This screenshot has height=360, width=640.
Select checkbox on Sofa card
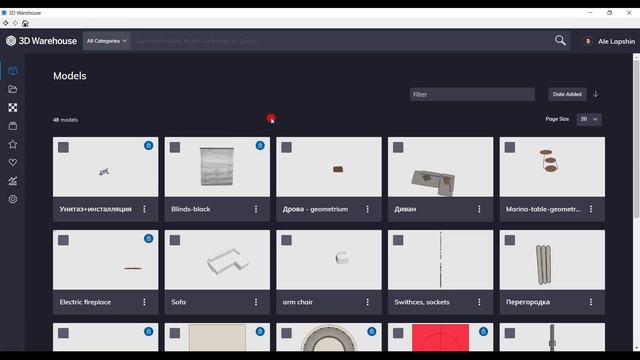pyautogui.click(x=175, y=240)
